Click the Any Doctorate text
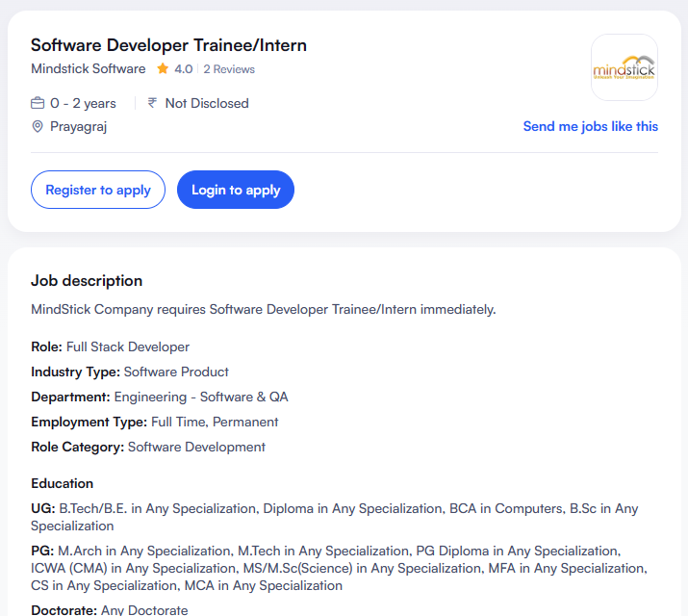688x616 pixels. 144,610
